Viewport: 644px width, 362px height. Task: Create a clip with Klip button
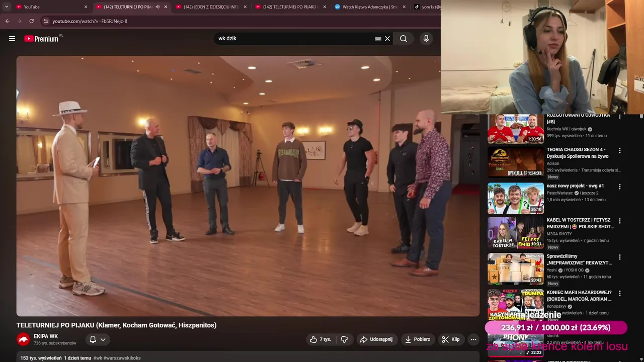coord(451,339)
